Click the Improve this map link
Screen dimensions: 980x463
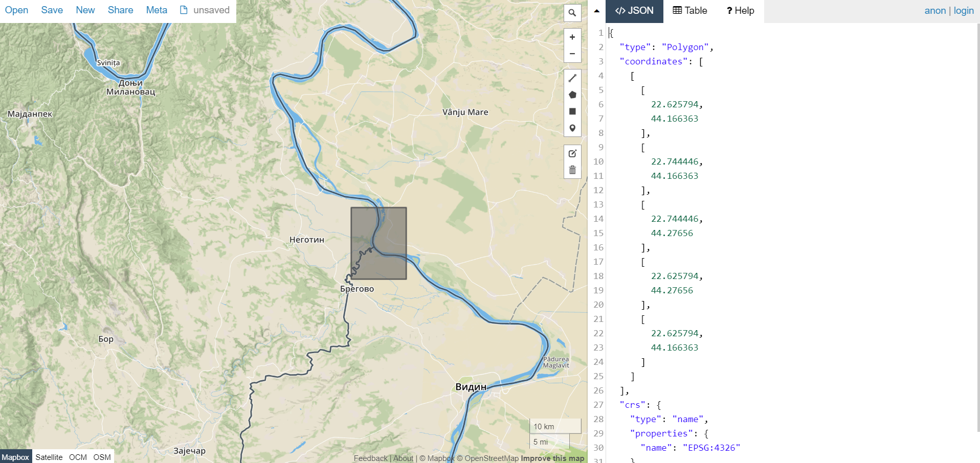[x=552, y=458]
